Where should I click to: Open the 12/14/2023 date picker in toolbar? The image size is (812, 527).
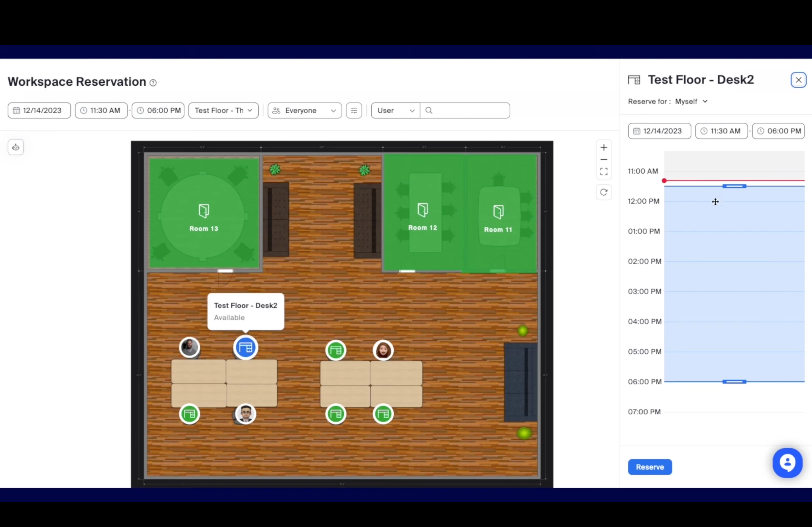(x=39, y=111)
